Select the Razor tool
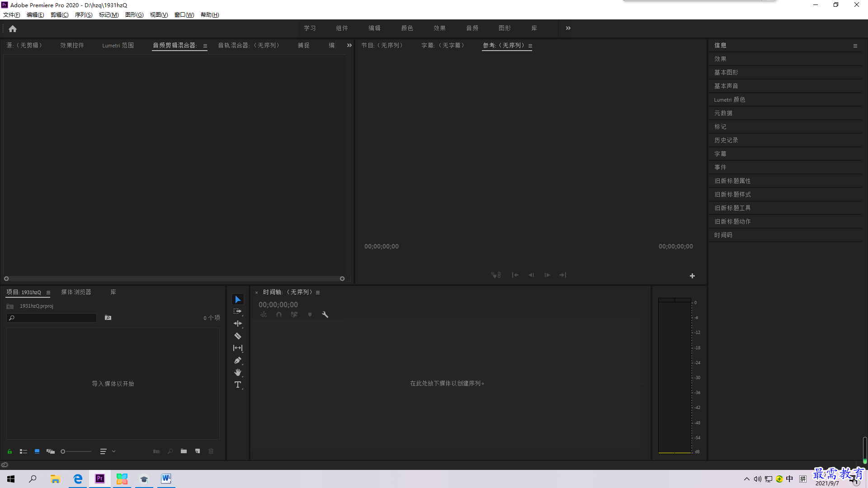This screenshot has width=868, height=488. click(x=238, y=336)
